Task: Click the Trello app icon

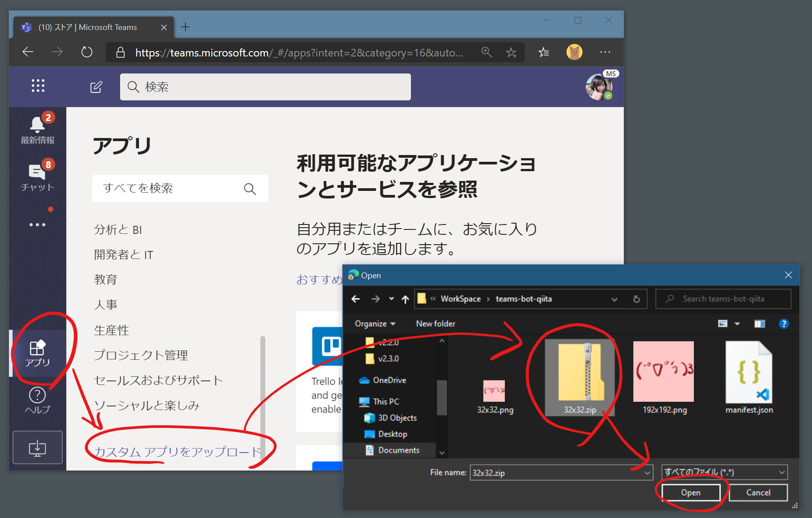Action: [x=328, y=346]
